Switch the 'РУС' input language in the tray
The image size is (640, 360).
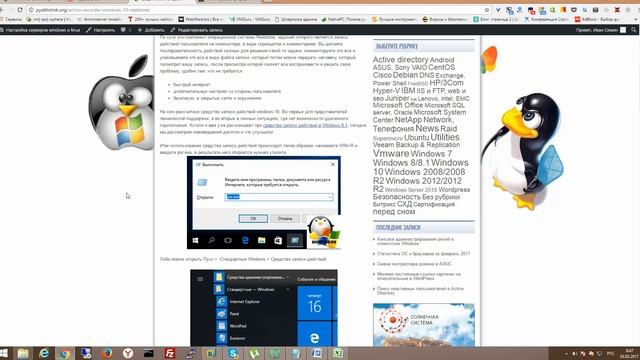point(611,353)
